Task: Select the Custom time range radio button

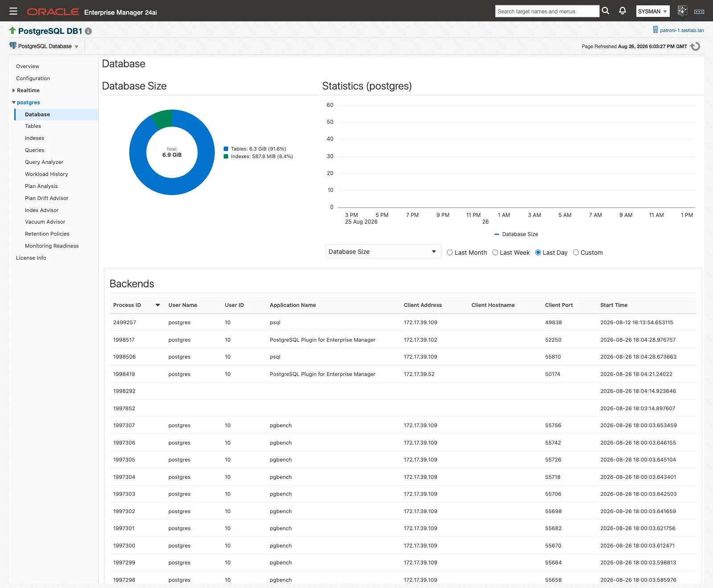Action: 576,253
